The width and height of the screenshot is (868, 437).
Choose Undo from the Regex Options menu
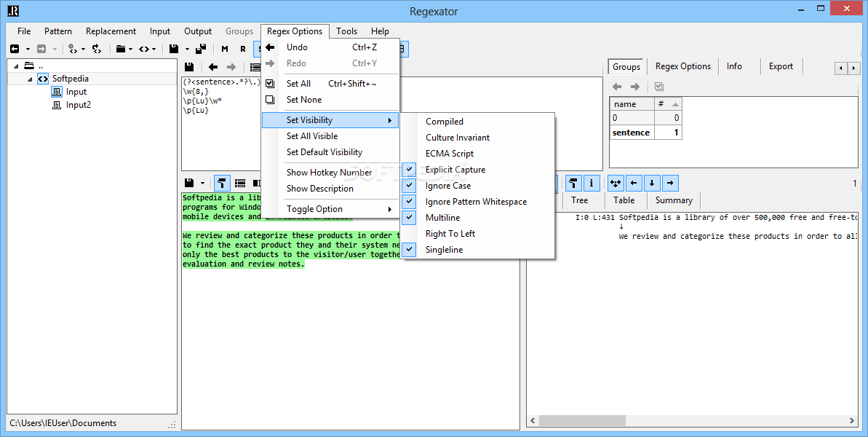pyautogui.click(x=330, y=47)
